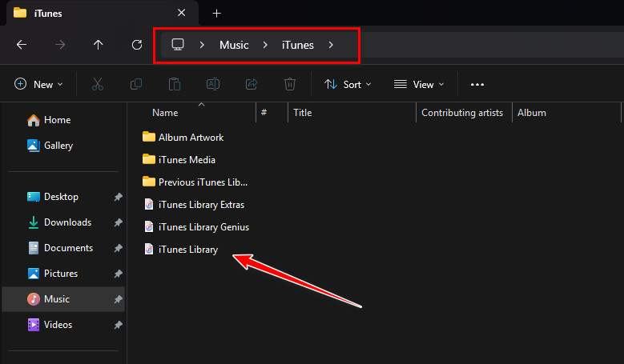Click the Delete trash can icon
The width and height of the screenshot is (624, 364).
coord(290,84)
